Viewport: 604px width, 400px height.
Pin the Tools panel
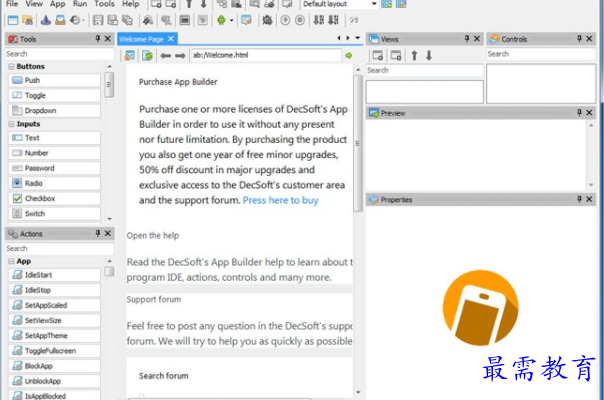(x=98, y=39)
